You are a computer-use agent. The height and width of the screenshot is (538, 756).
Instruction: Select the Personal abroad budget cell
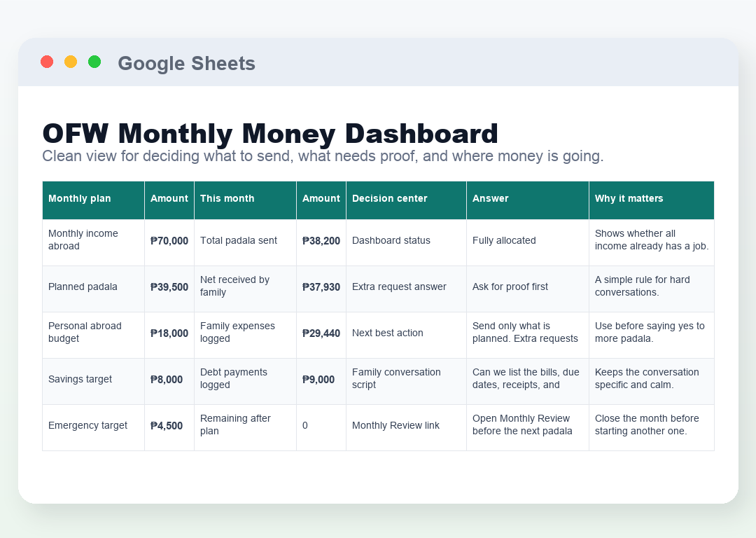[94, 336]
